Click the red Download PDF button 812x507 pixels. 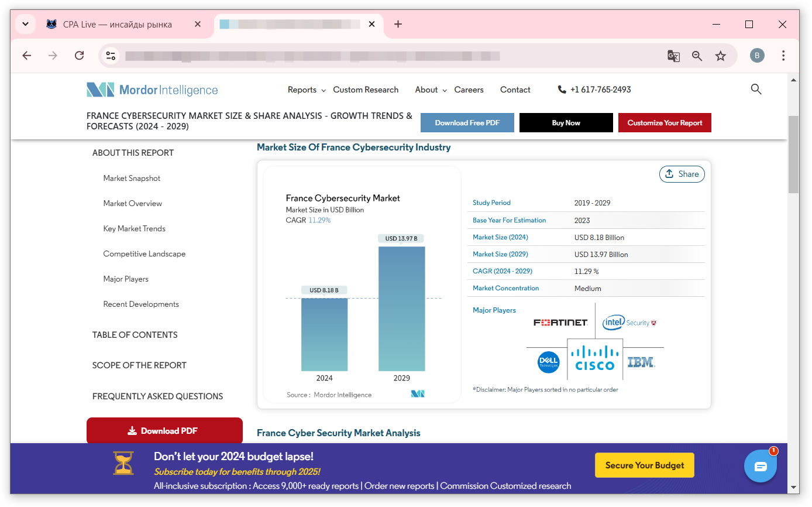tap(164, 431)
